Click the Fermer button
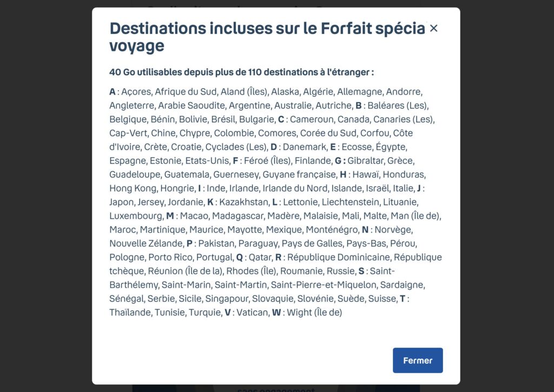 click(x=418, y=361)
